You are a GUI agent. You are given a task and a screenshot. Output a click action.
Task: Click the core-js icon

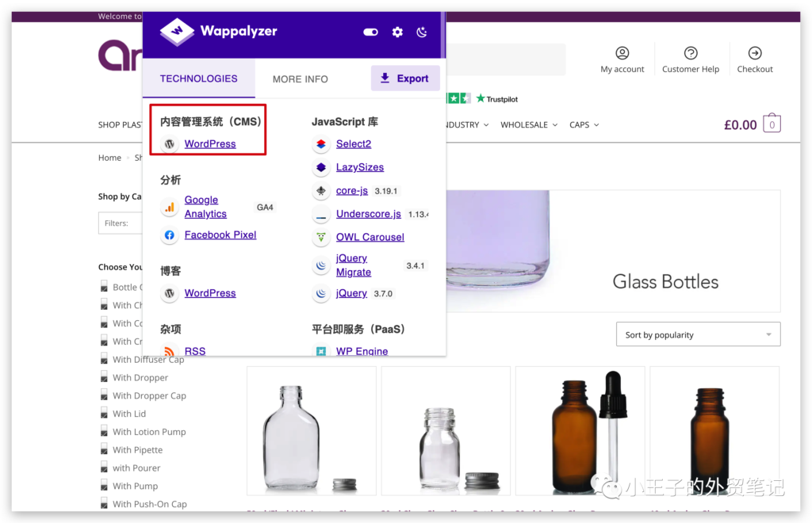click(x=321, y=191)
